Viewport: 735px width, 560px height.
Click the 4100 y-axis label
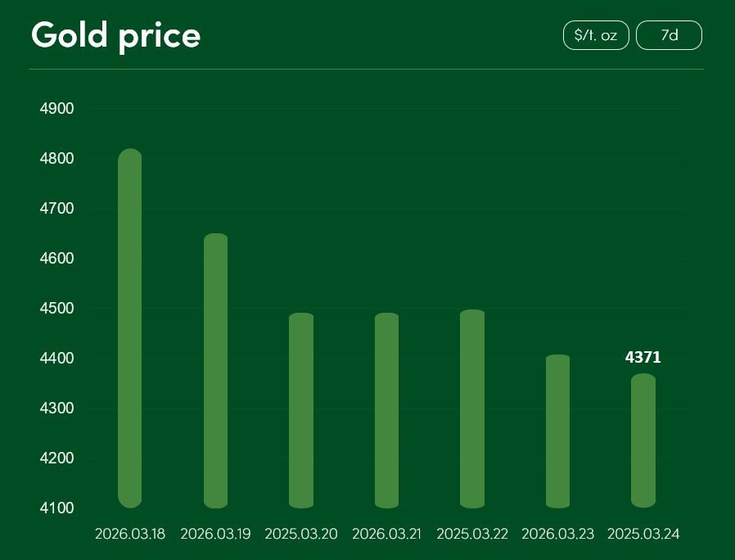click(x=57, y=508)
